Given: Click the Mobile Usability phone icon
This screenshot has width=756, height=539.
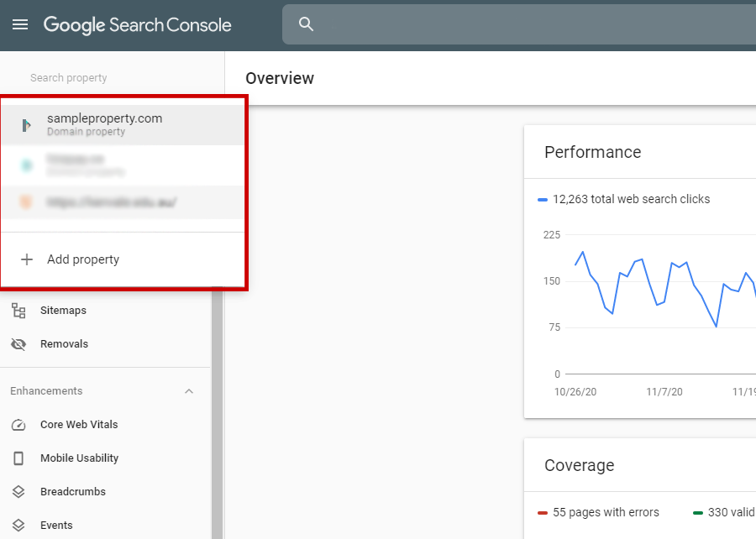Looking at the screenshot, I should [18, 458].
